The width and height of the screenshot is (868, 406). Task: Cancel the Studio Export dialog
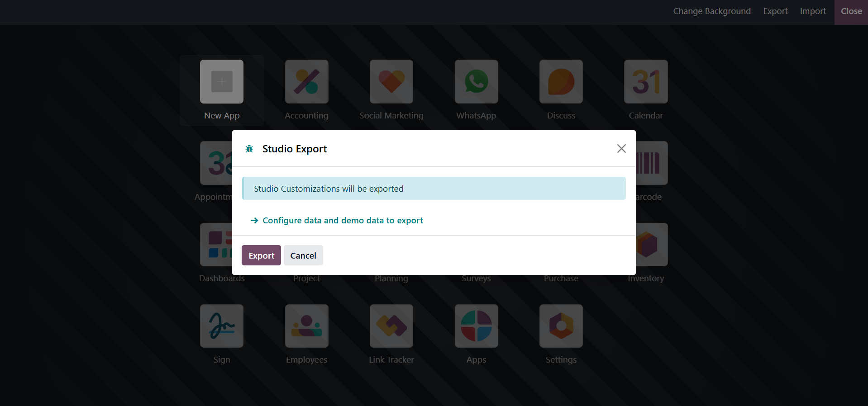(303, 255)
